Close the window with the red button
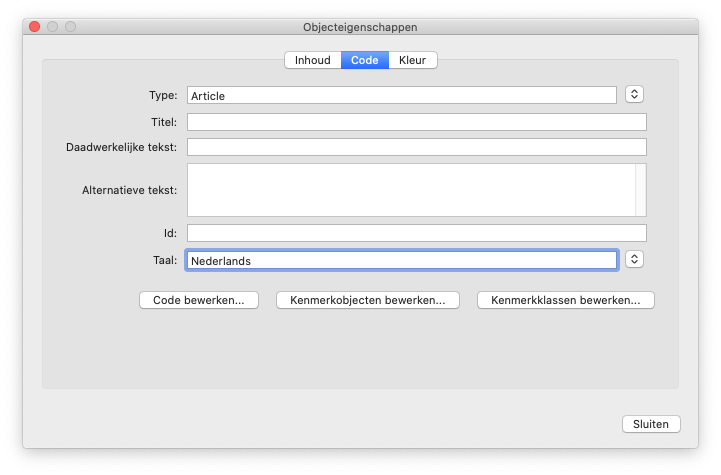 point(34,27)
